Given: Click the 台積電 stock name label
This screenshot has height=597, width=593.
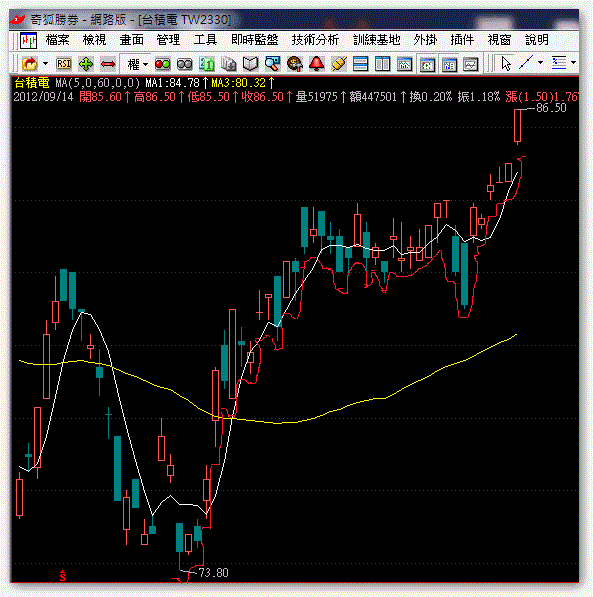Looking at the screenshot, I should tap(32, 83).
